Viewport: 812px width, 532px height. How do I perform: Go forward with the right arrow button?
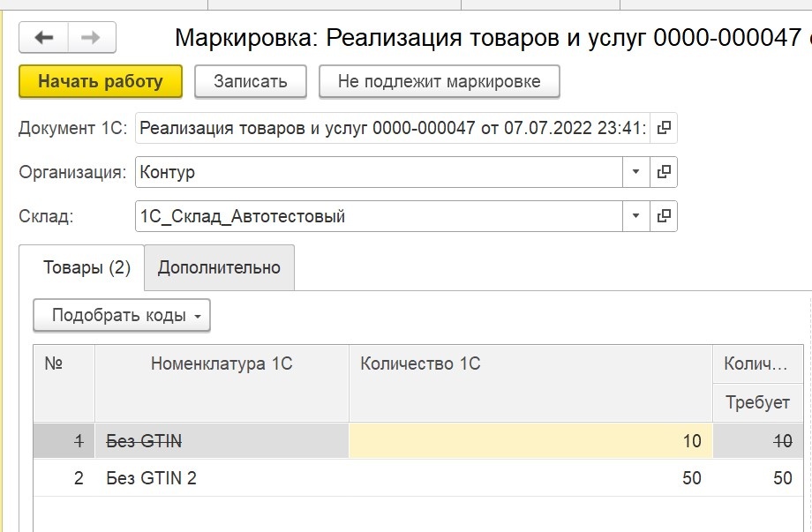92,37
